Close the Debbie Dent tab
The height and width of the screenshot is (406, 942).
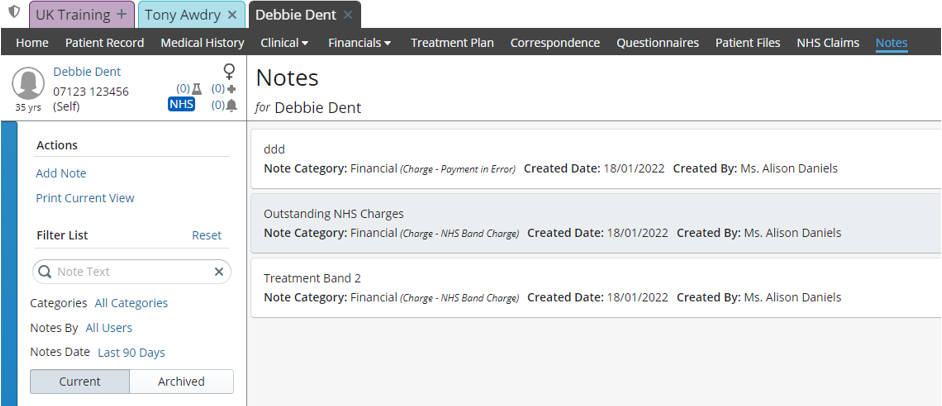(x=348, y=15)
